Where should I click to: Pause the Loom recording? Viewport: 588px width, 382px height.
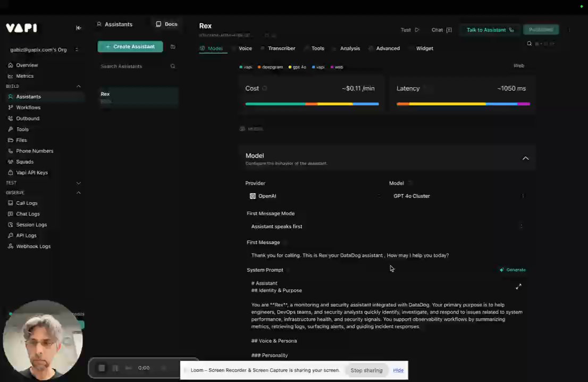[x=115, y=368]
